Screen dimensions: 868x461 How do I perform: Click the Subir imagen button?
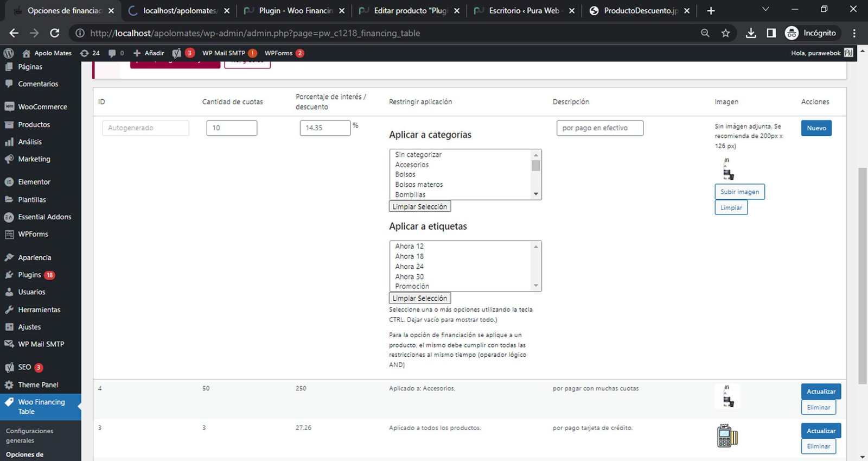(740, 192)
